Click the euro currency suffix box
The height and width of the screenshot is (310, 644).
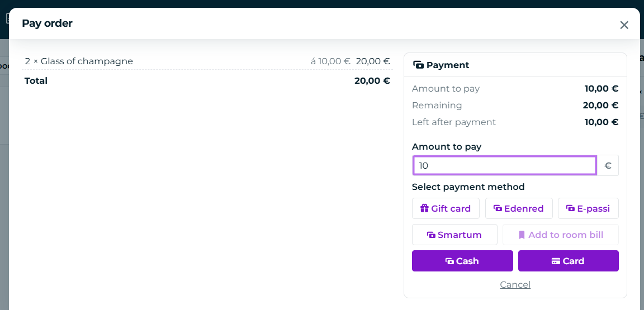click(x=608, y=165)
